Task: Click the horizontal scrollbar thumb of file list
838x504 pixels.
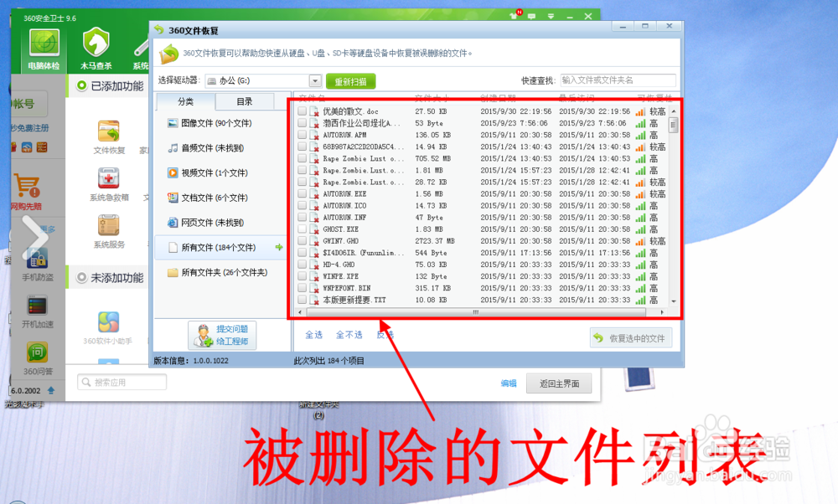Action: (x=475, y=312)
